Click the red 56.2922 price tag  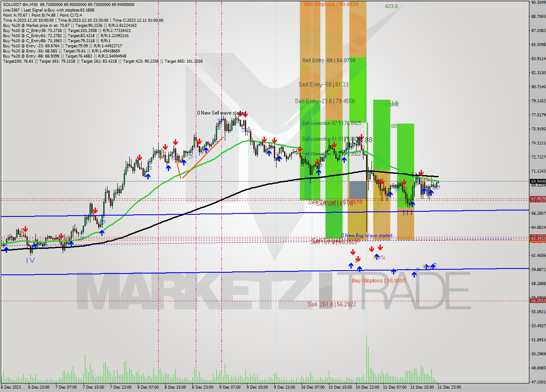[x=538, y=301]
